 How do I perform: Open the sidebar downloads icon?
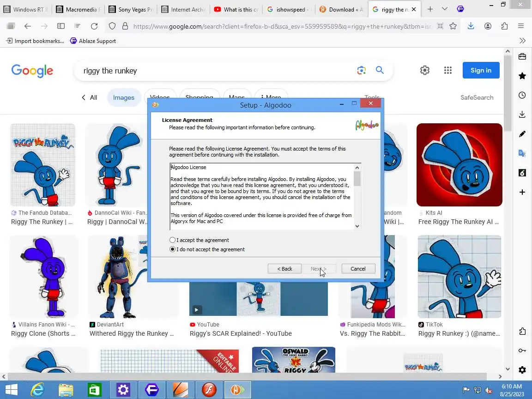(x=522, y=115)
